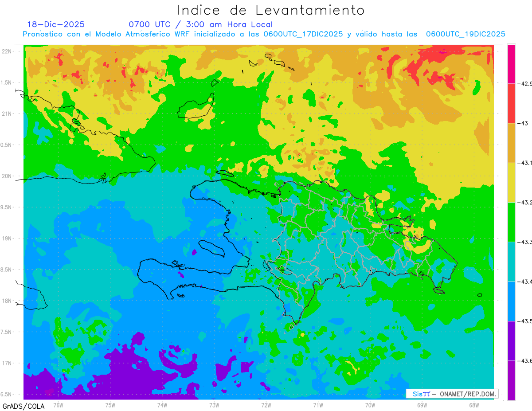Pick the orange legend color swatch
The height and width of the screenshot is (411, 532).
(511, 143)
